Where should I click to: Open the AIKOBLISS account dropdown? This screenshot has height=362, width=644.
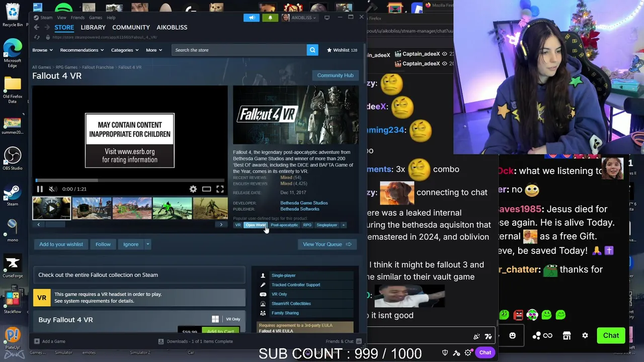(x=299, y=18)
